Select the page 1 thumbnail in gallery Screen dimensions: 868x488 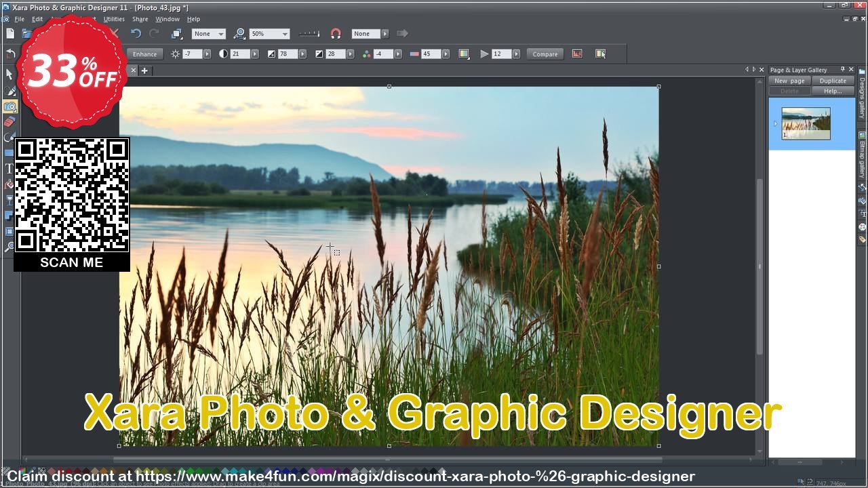(x=806, y=123)
